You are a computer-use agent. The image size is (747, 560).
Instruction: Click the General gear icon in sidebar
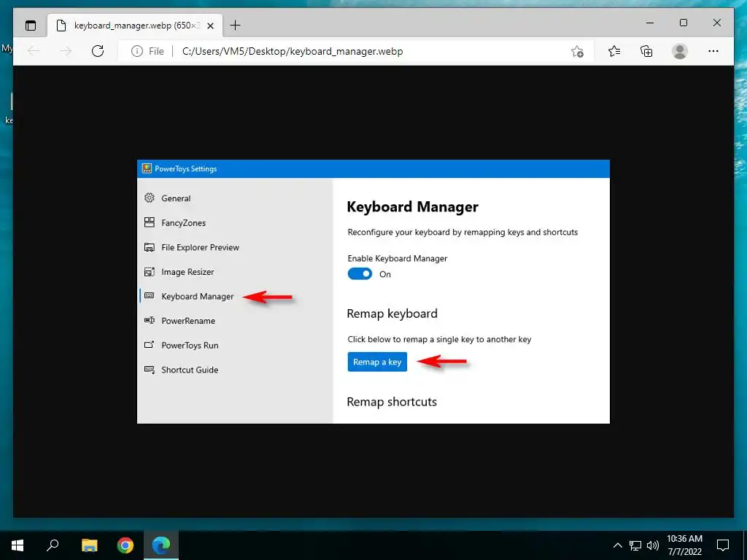(x=149, y=198)
